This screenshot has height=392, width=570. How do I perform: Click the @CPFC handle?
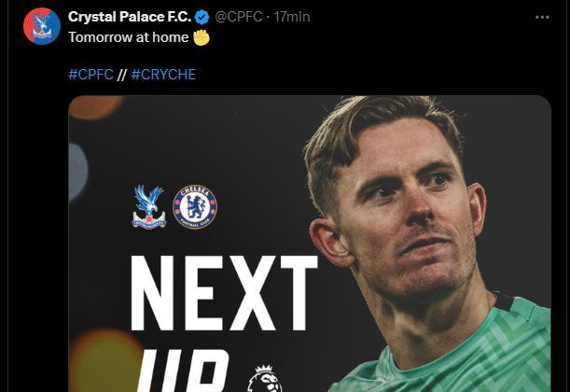click(x=239, y=17)
